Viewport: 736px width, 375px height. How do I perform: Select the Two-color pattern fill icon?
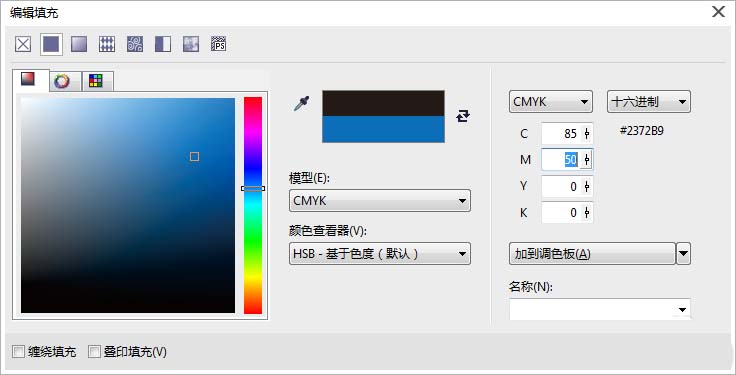tap(163, 45)
